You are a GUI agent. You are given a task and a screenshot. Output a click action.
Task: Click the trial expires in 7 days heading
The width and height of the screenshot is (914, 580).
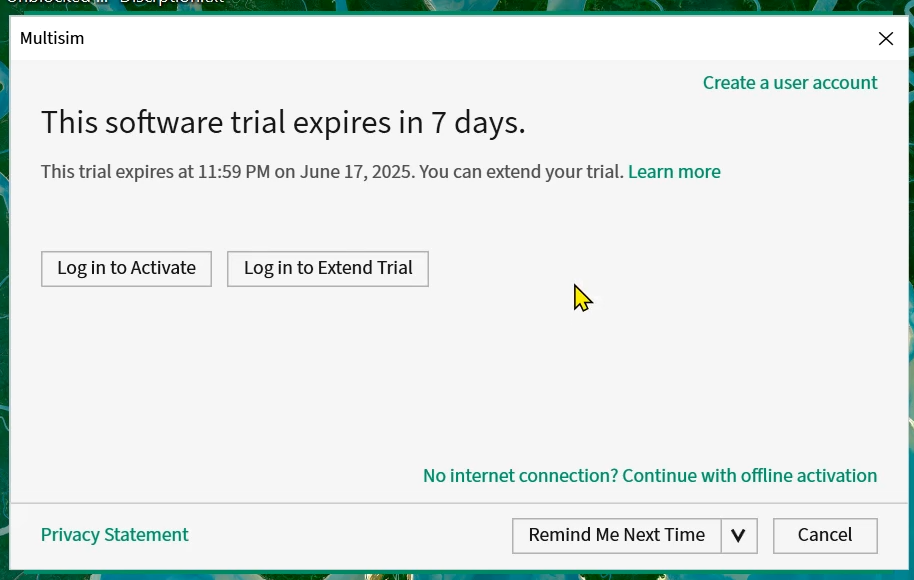283,123
